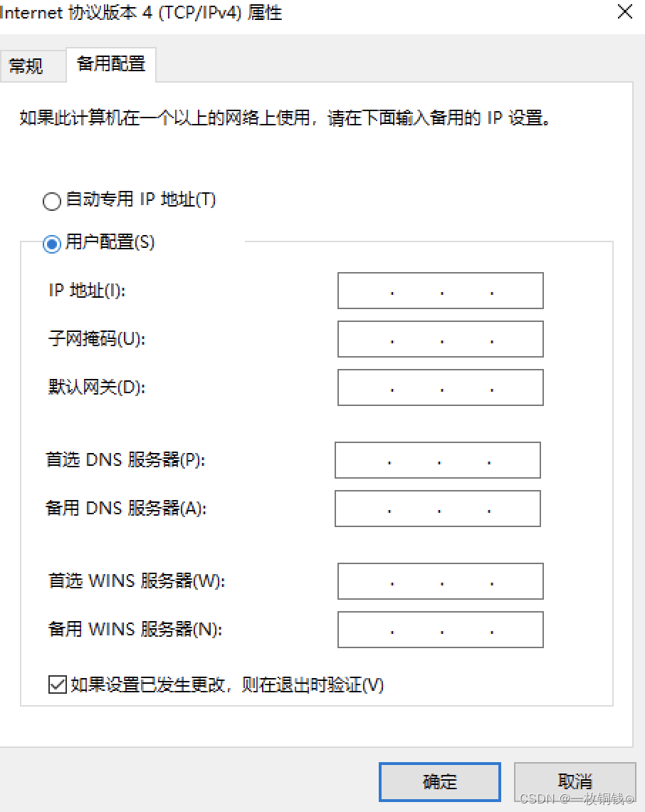The image size is (645, 812).
Task: Click the 备用 DNS 服务器(A) field
Action: (437, 509)
